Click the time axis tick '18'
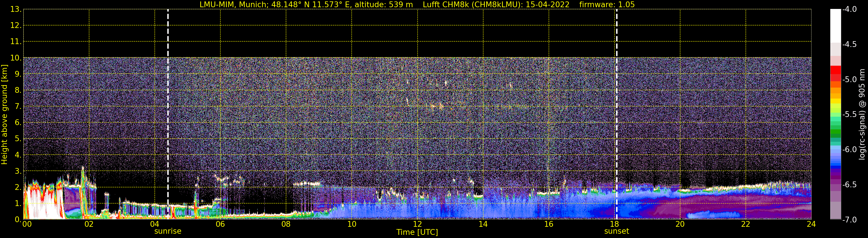Screen dimensions: 868x238 [614, 224]
